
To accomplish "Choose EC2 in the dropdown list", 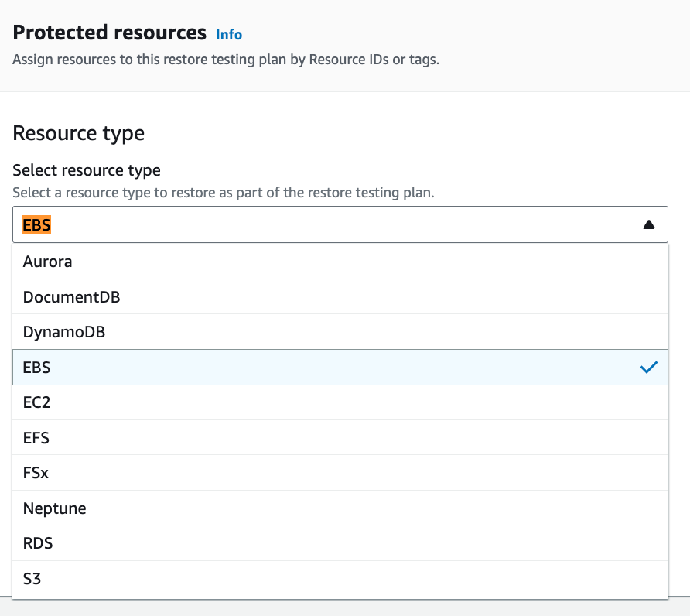I will click(340, 402).
